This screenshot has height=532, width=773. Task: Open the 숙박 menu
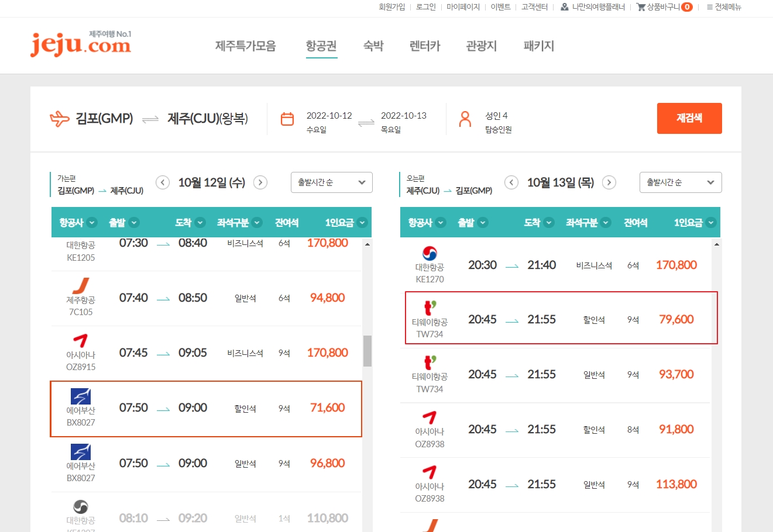point(373,46)
